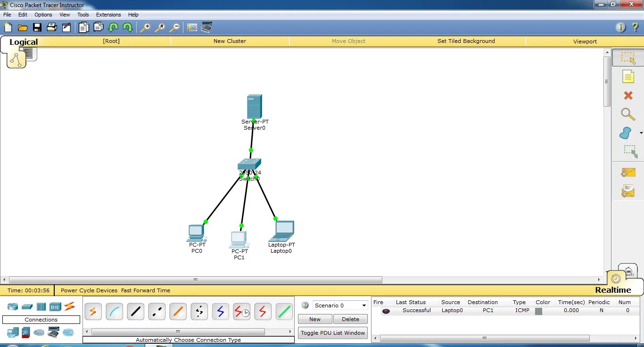Viewport: 644px width, 347px height.
Task: Select the Hubs device category
Action: tap(41, 306)
